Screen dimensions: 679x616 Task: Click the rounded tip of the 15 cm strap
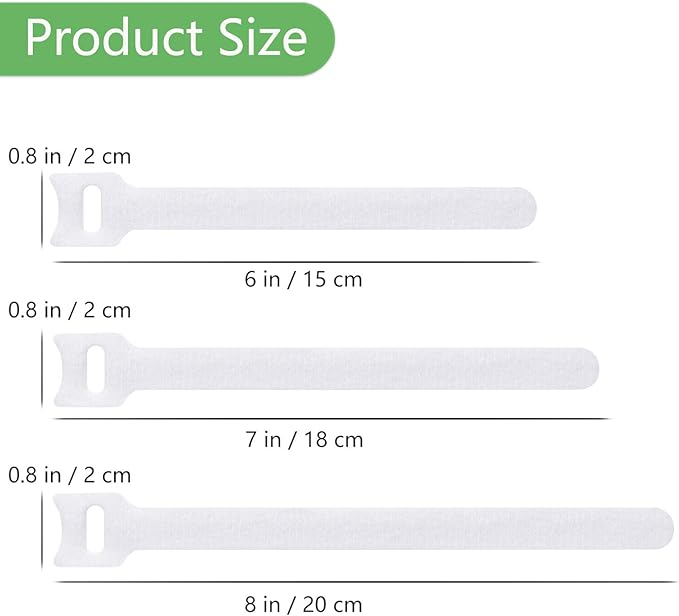point(525,208)
